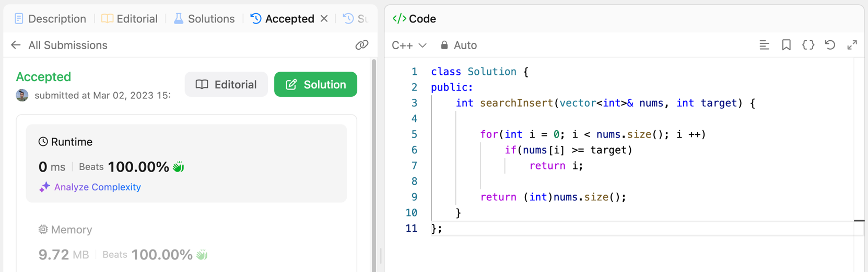The height and width of the screenshot is (272, 868).
Task: Click the green Solution button
Action: [315, 84]
